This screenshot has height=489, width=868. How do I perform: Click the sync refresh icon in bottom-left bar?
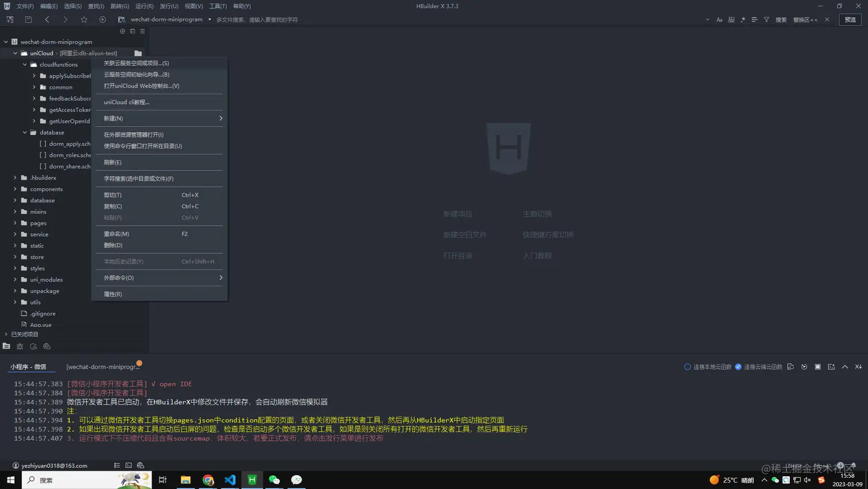click(x=33, y=346)
